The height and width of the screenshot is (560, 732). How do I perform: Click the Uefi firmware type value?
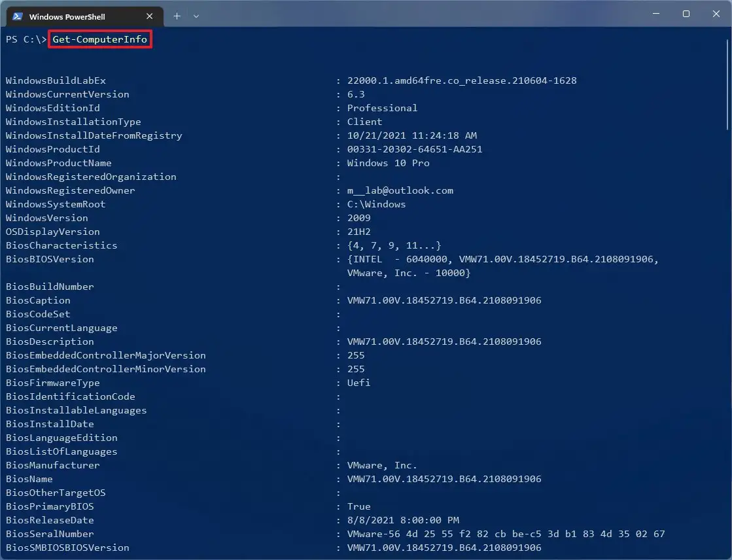358,383
